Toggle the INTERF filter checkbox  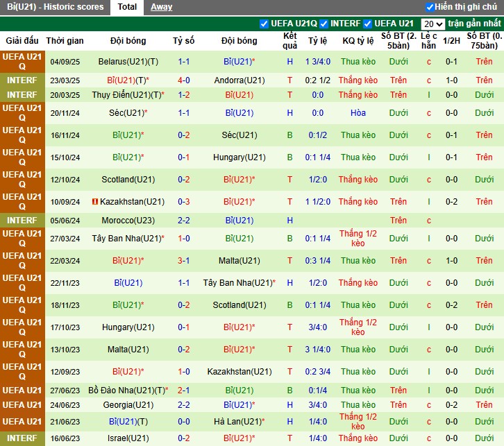[x=324, y=24]
